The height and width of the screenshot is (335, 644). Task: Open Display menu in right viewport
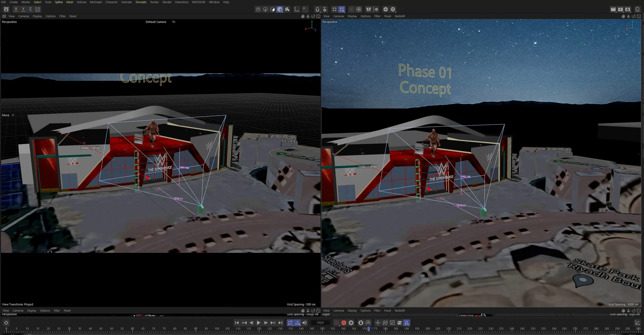click(352, 16)
